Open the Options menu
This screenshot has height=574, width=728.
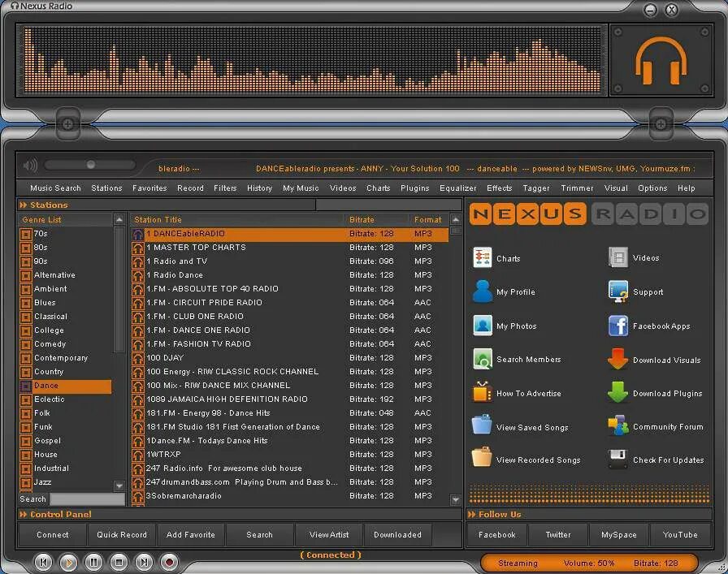pos(652,188)
